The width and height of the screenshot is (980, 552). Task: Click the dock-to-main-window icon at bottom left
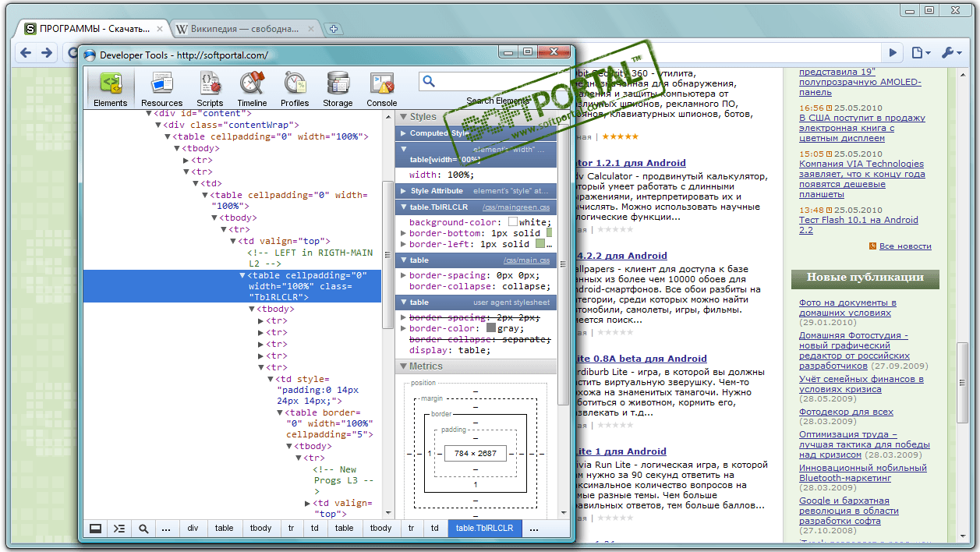[x=95, y=528]
